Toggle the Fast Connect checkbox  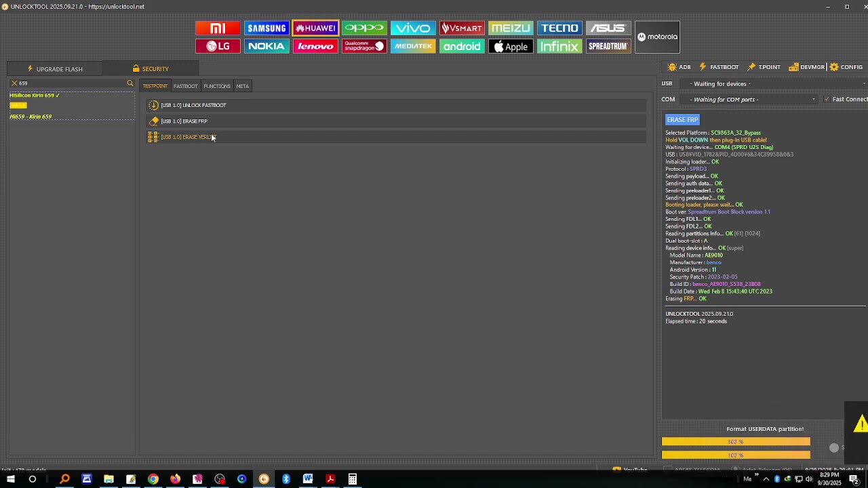click(x=827, y=100)
